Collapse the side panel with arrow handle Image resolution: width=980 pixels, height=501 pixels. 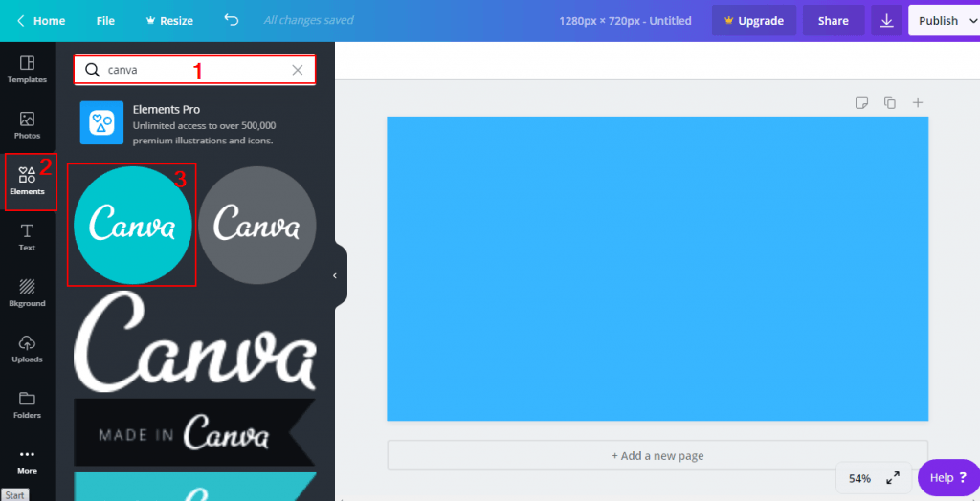coord(335,275)
